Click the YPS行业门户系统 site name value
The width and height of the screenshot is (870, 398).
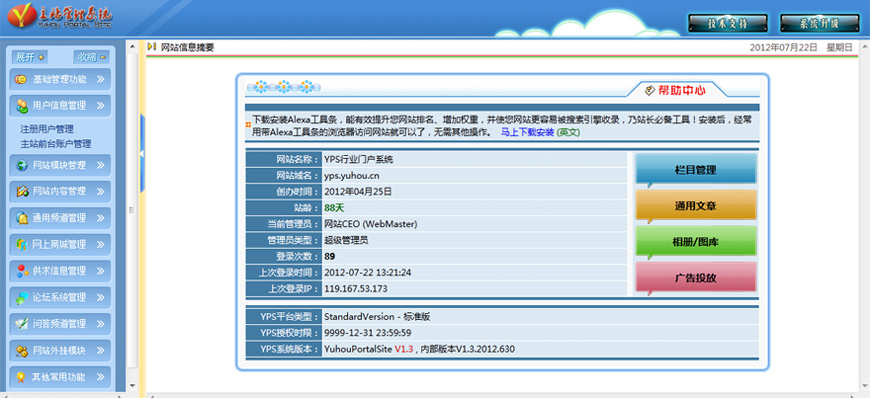358,159
